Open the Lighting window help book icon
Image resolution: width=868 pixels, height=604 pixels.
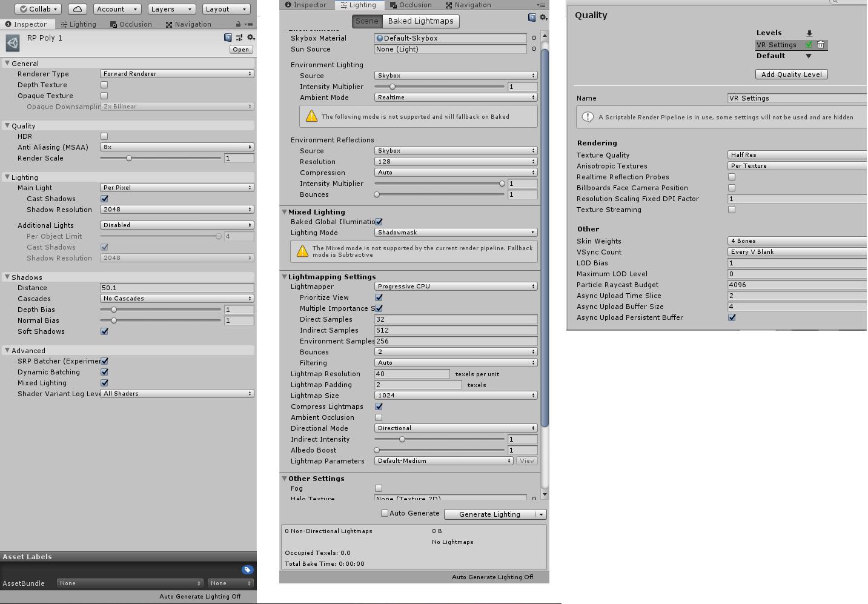click(532, 18)
